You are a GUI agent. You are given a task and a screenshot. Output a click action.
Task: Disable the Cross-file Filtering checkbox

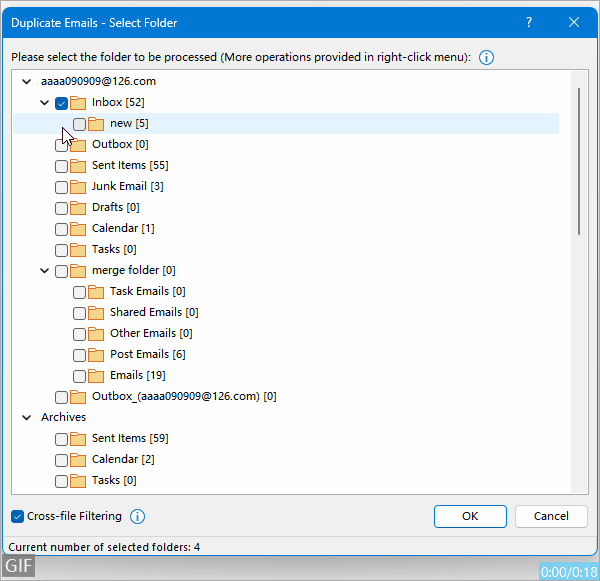[18, 517]
